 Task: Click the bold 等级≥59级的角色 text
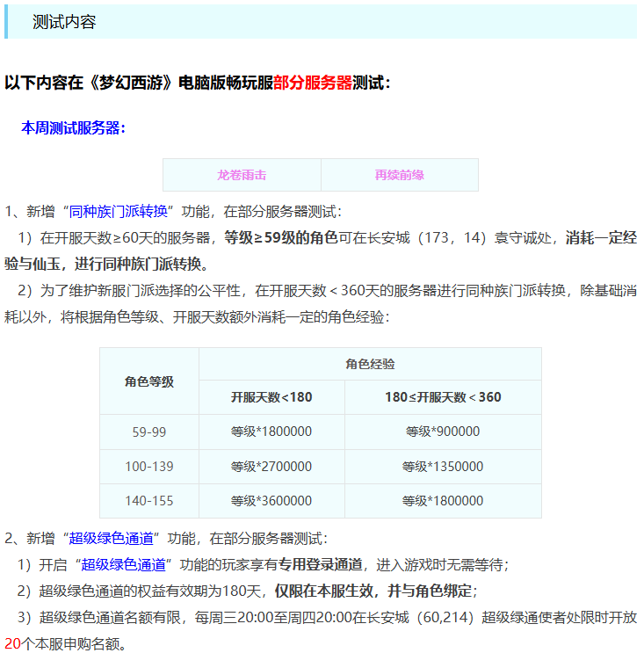281,238
